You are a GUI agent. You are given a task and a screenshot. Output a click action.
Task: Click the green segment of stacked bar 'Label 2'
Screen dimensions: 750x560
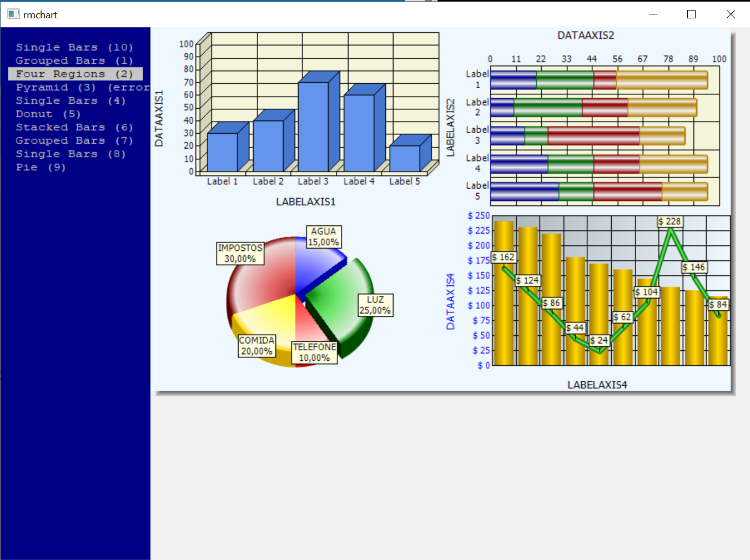click(548, 108)
